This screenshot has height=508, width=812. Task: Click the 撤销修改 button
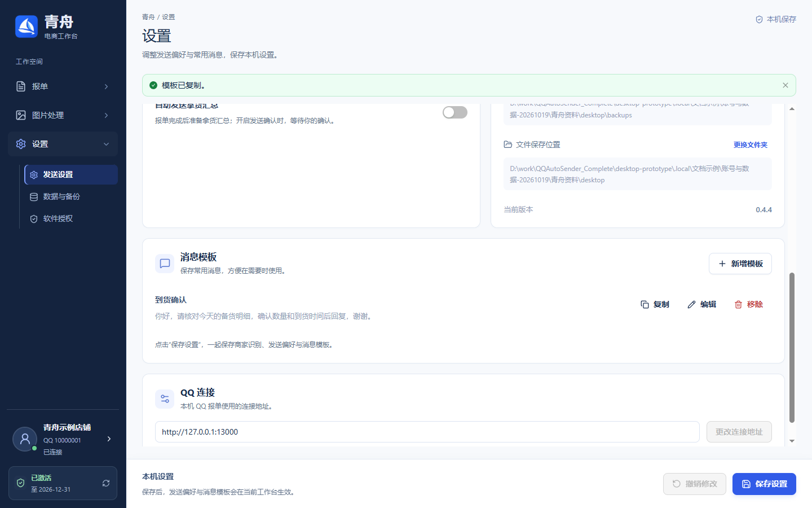tap(695, 484)
